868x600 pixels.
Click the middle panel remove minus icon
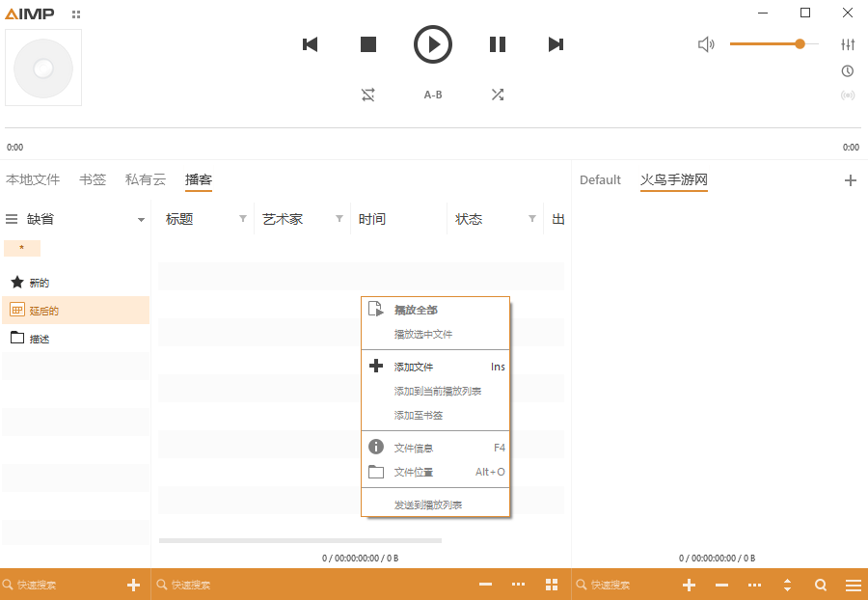485,585
